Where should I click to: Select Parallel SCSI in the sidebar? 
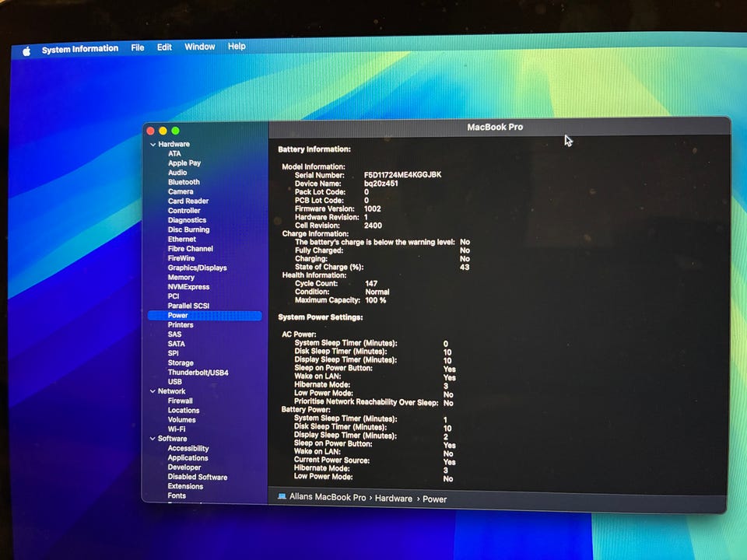(x=188, y=306)
